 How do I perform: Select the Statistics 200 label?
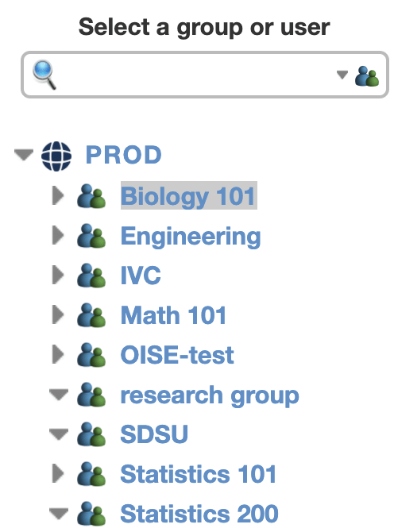pyautogui.click(x=199, y=514)
